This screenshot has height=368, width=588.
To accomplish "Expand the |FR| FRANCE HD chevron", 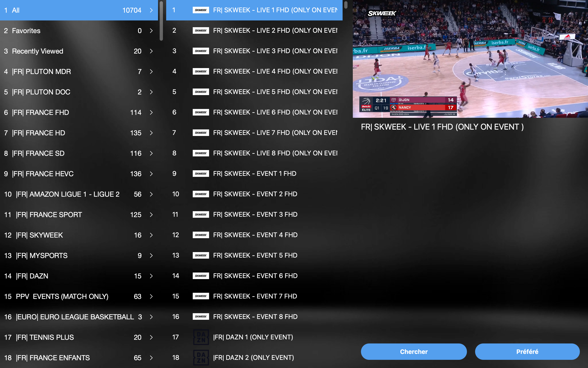I will coord(151,133).
